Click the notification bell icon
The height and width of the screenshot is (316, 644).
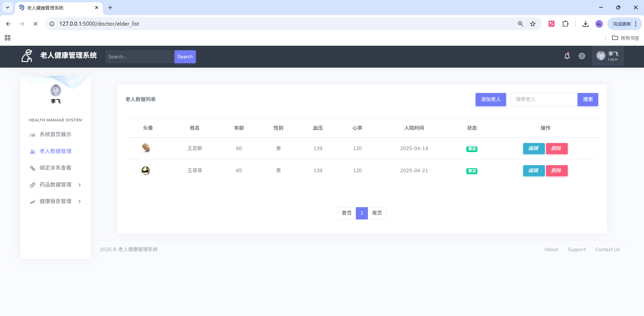(x=567, y=56)
